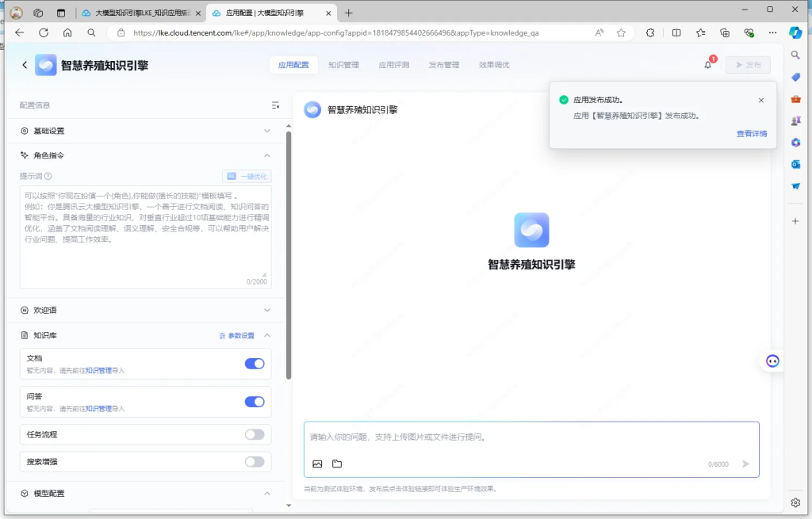Disable the 文档 knowledge toggle
This screenshot has width=812, height=519.
pos(254,364)
